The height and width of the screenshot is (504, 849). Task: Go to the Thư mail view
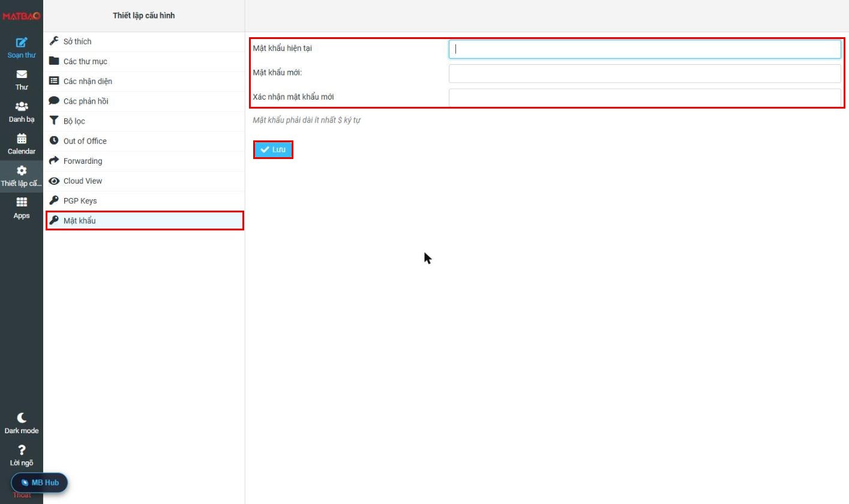(22, 80)
